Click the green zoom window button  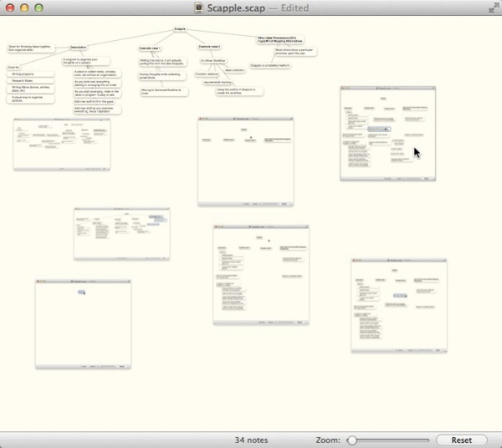tap(38, 8)
